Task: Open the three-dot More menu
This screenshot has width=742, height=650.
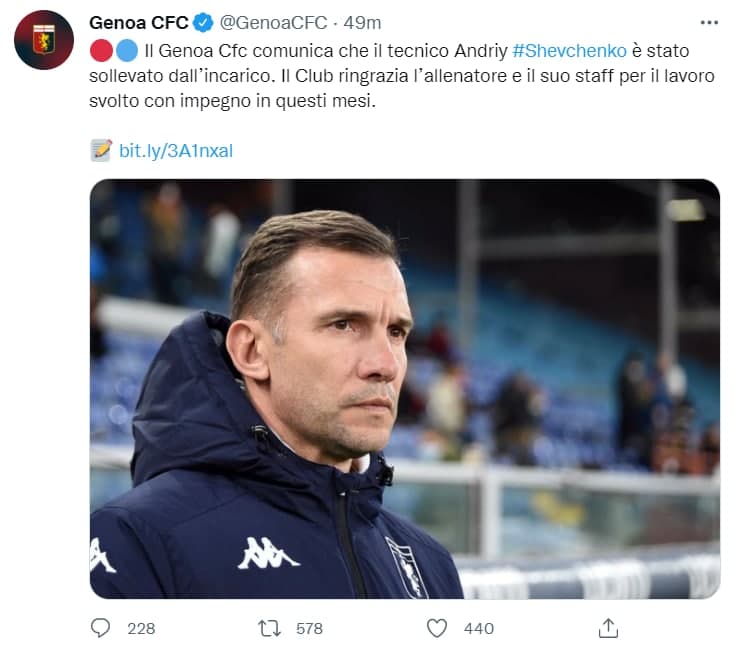Action: tap(709, 22)
